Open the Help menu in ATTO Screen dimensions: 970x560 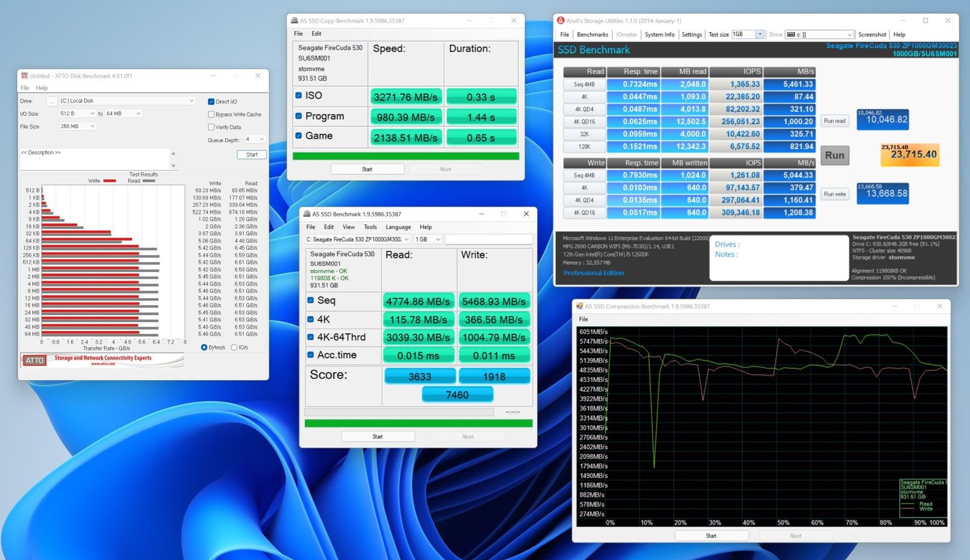[x=42, y=88]
